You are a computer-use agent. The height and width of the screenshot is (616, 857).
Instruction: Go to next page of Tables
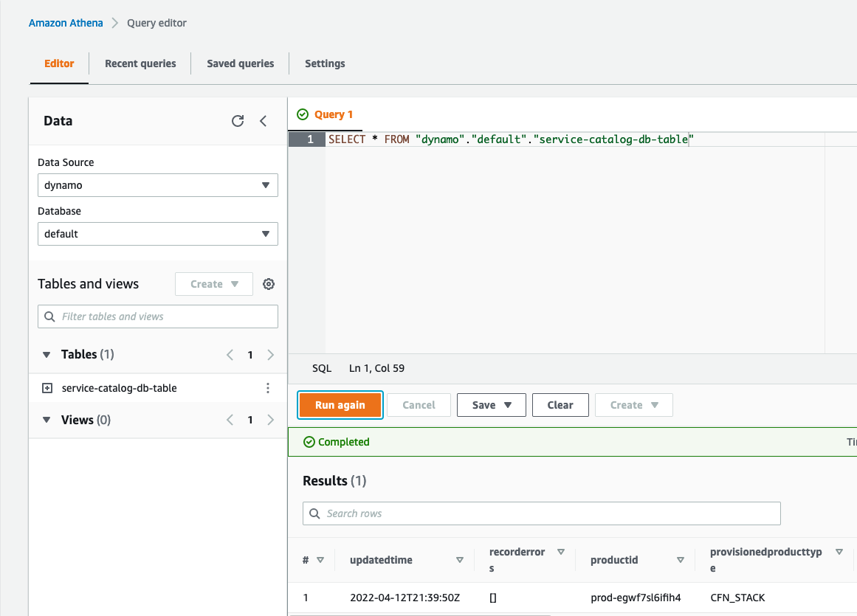270,355
